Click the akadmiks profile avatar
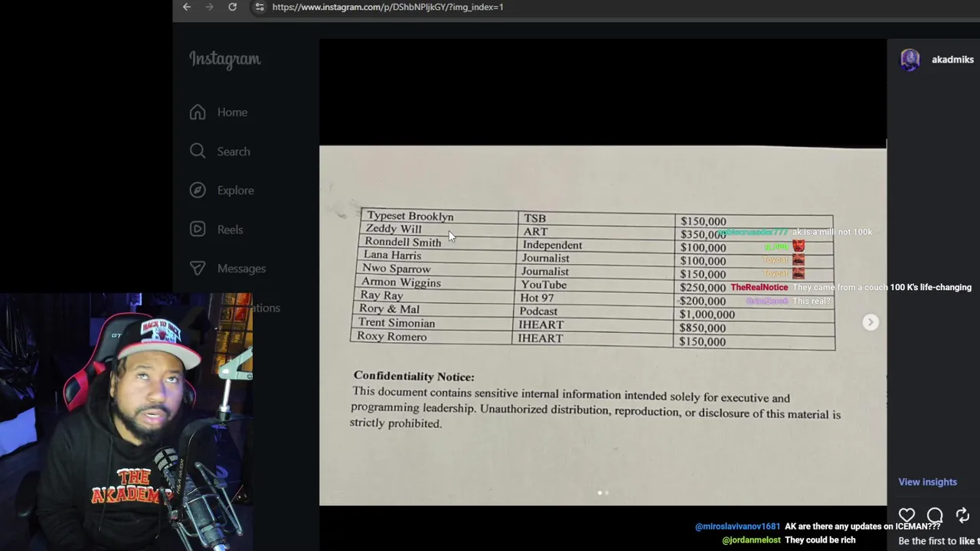980x551 pixels. click(910, 60)
